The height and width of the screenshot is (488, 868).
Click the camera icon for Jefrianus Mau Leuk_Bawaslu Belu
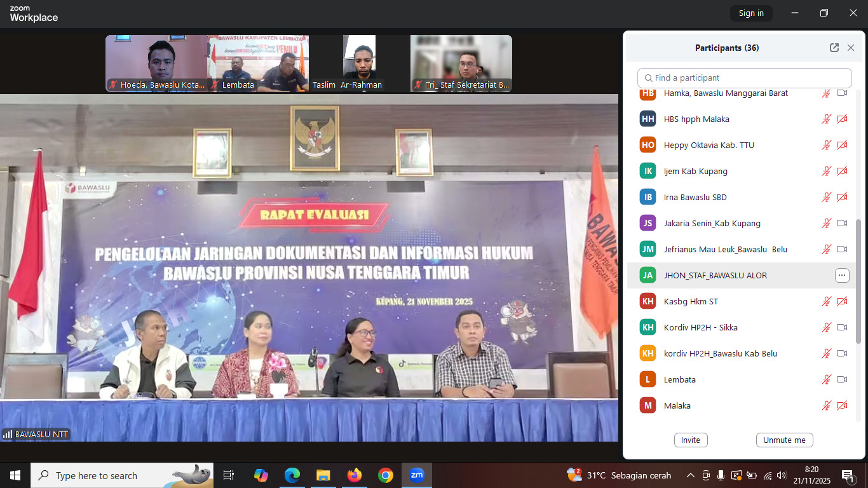pos(842,249)
